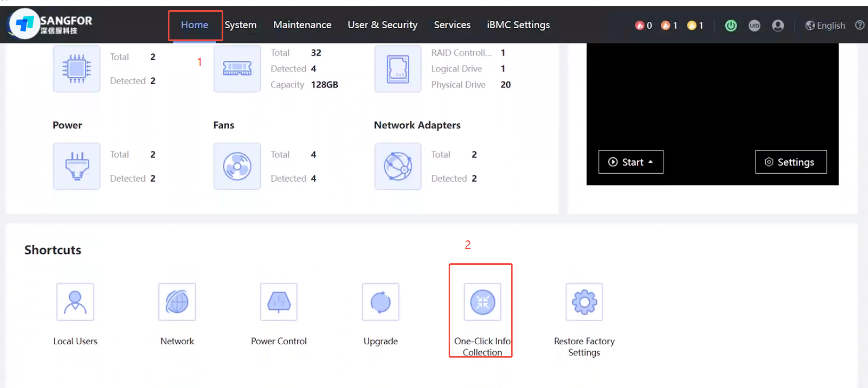This screenshot has height=388, width=868.
Task: Open the Network shortcut icon
Action: click(177, 302)
